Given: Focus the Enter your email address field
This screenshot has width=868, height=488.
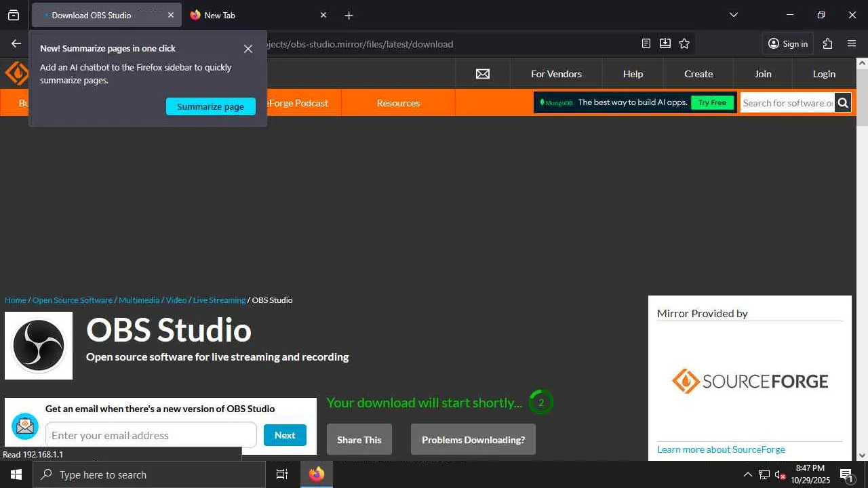Looking at the screenshot, I should (151, 435).
